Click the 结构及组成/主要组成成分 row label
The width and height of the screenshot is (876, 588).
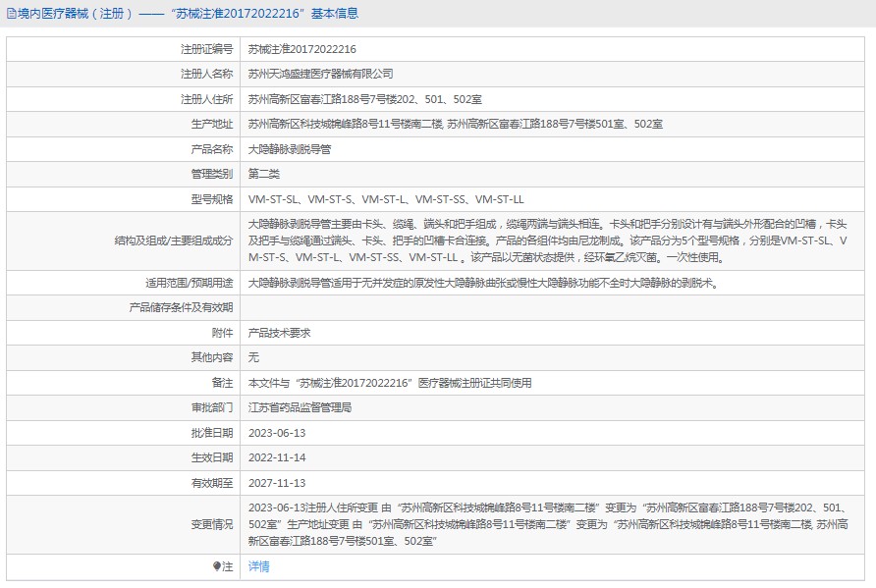coord(174,241)
